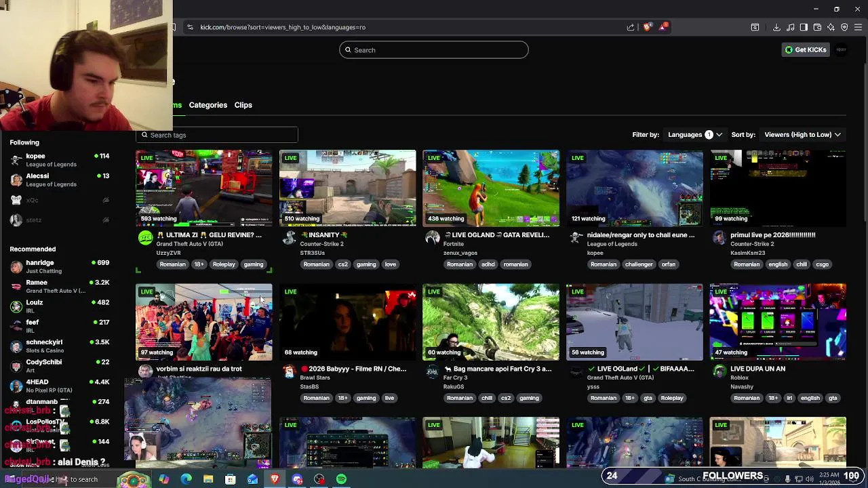Click the Brave browser taskbar icon
868x488 pixels.
275,479
